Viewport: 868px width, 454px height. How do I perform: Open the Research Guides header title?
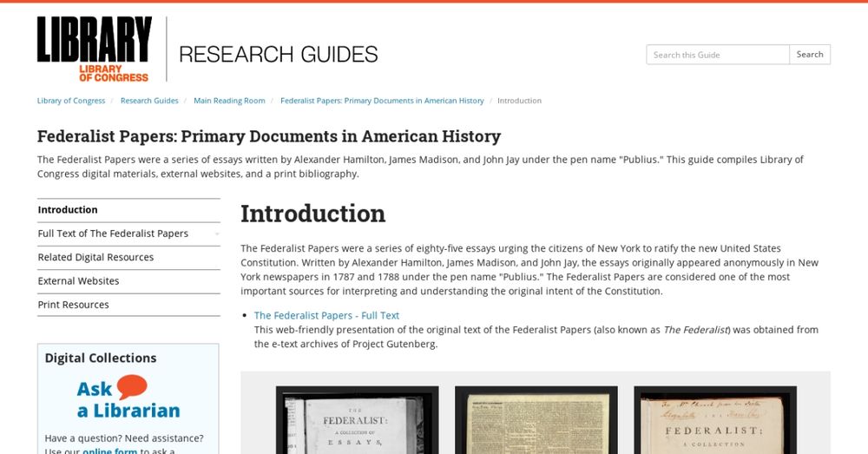point(278,55)
